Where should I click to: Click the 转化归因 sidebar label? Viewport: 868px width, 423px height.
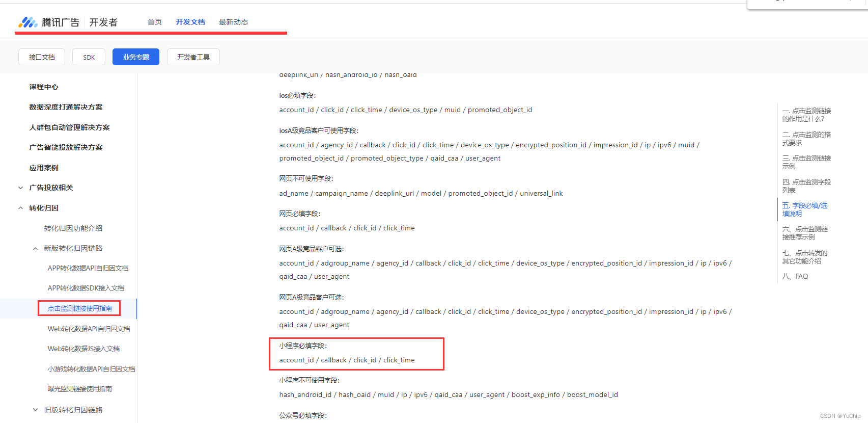click(44, 208)
